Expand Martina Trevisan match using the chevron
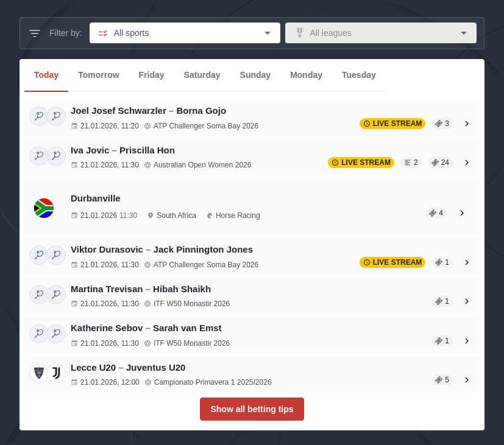 tap(467, 301)
